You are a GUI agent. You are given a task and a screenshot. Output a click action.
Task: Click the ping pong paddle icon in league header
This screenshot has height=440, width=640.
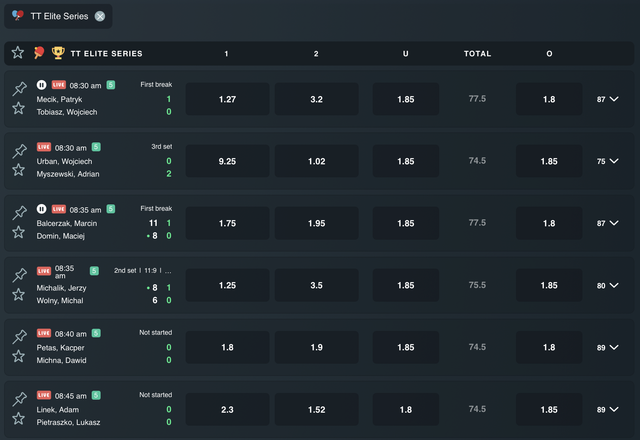tap(39, 53)
